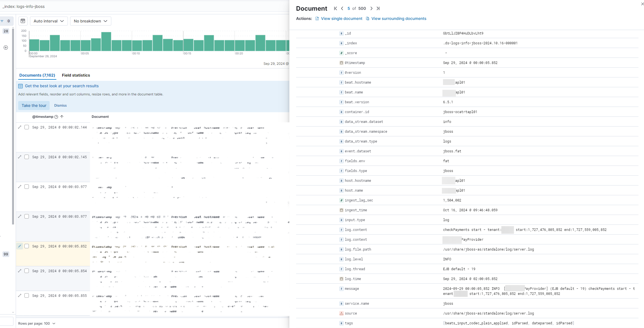Dismiss the search results tour callout
Image resolution: width=644 pixels, height=328 pixels.
(60, 105)
